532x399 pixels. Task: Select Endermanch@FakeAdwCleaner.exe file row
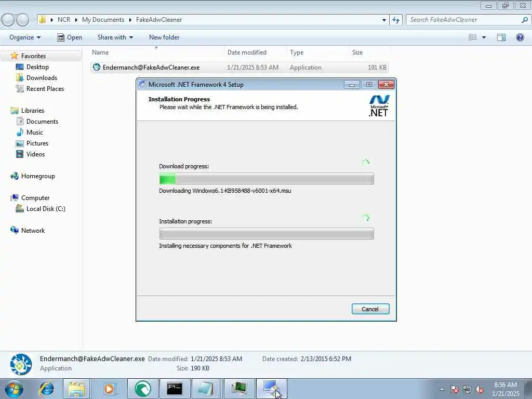click(240, 68)
